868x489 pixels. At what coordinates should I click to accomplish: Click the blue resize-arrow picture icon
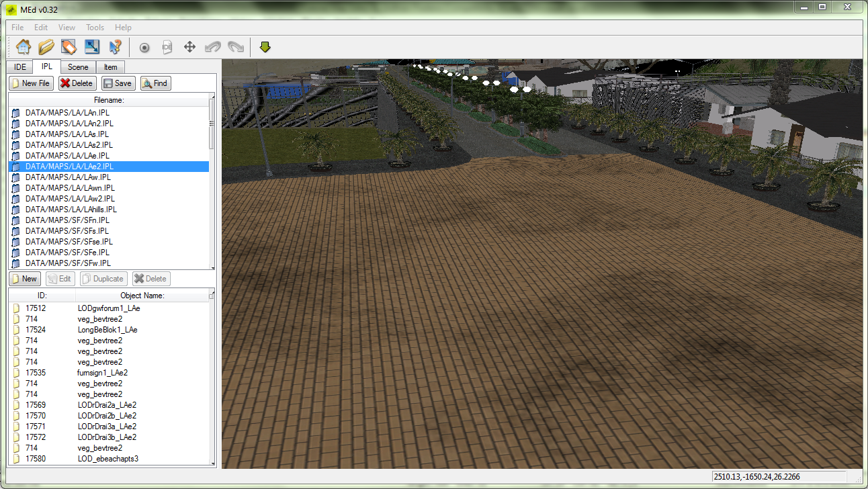pos(91,47)
